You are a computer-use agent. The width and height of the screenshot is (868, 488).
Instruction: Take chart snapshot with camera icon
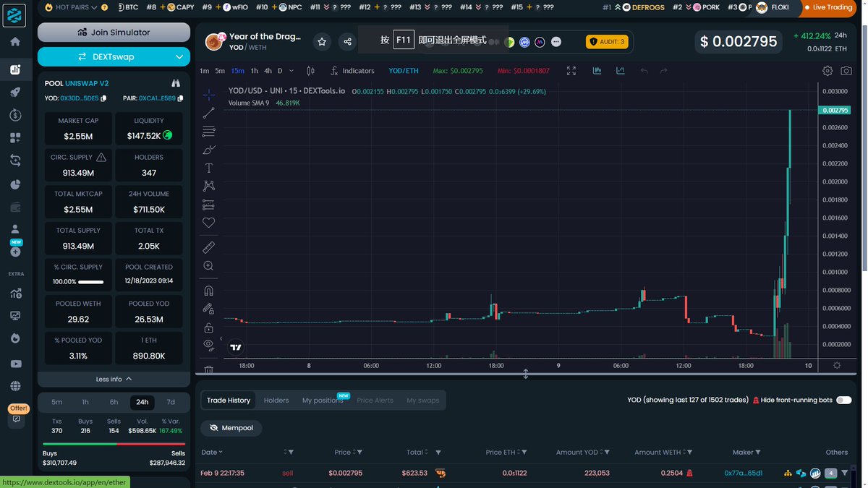tap(846, 71)
